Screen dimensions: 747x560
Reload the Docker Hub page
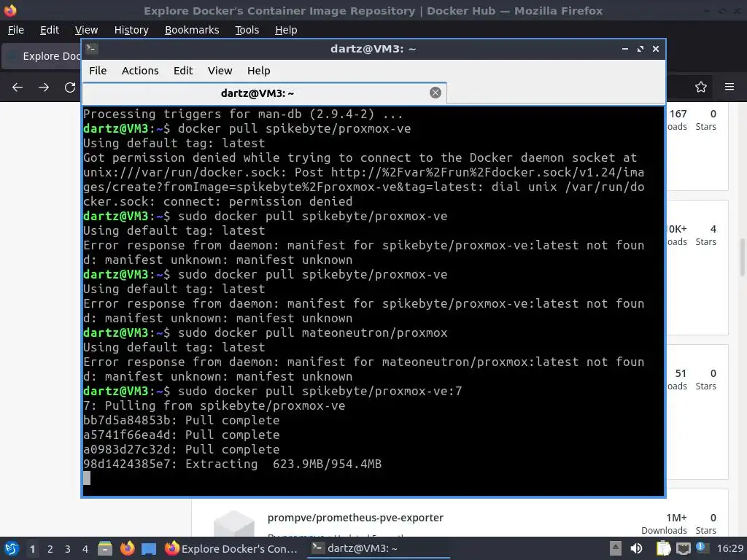coord(70,87)
